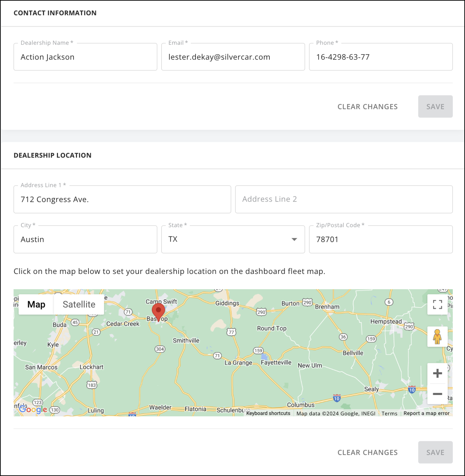
Task: Open the Terms link on the map
Action: click(x=389, y=413)
